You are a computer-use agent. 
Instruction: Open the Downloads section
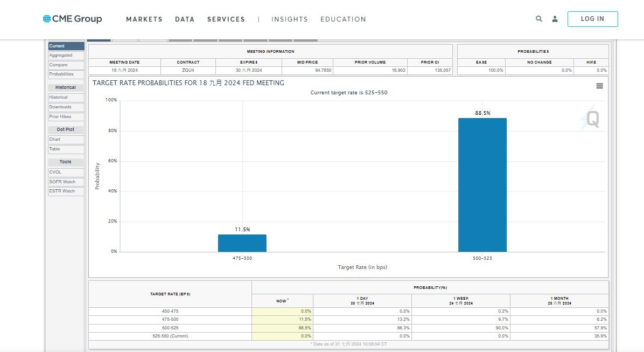pyautogui.click(x=66, y=107)
